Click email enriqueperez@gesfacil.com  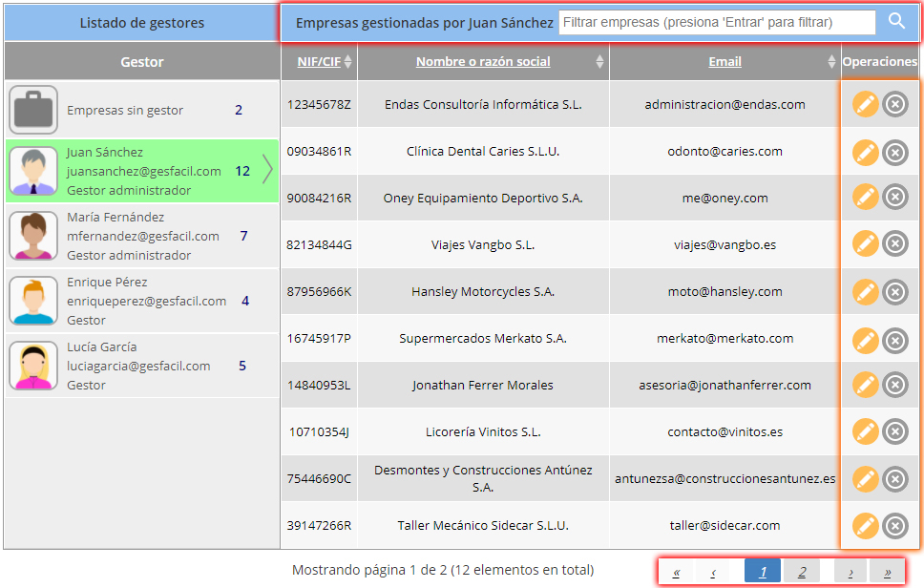coord(147,301)
